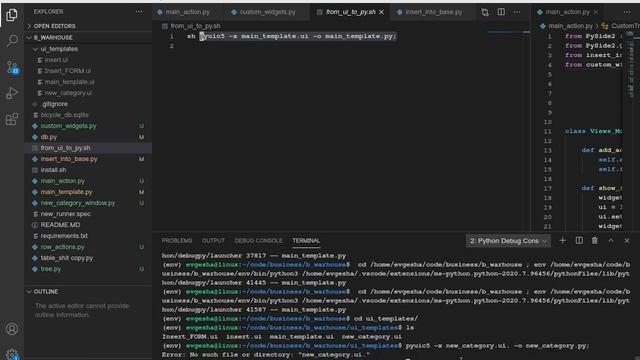Click line number 2 in the editor
640x360 pixels.
[x=171, y=46]
